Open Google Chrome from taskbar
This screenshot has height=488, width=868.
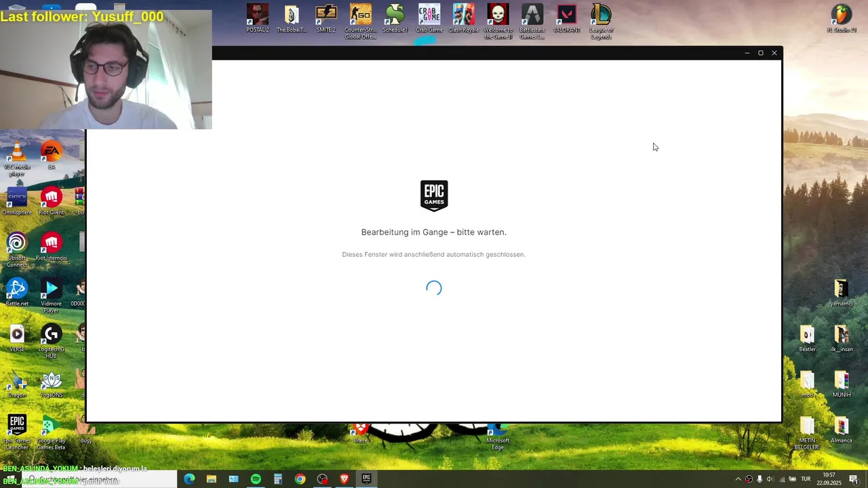(300, 479)
